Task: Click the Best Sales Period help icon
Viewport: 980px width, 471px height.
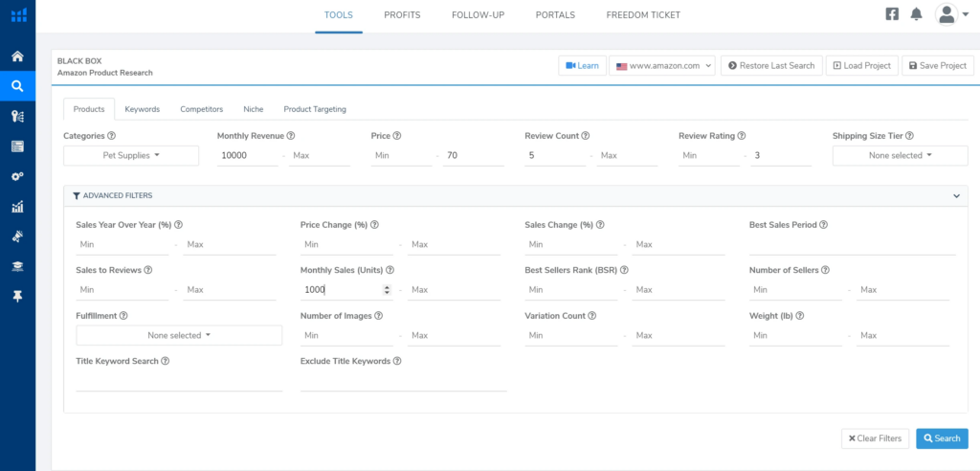Action: pyautogui.click(x=823, y=225)
